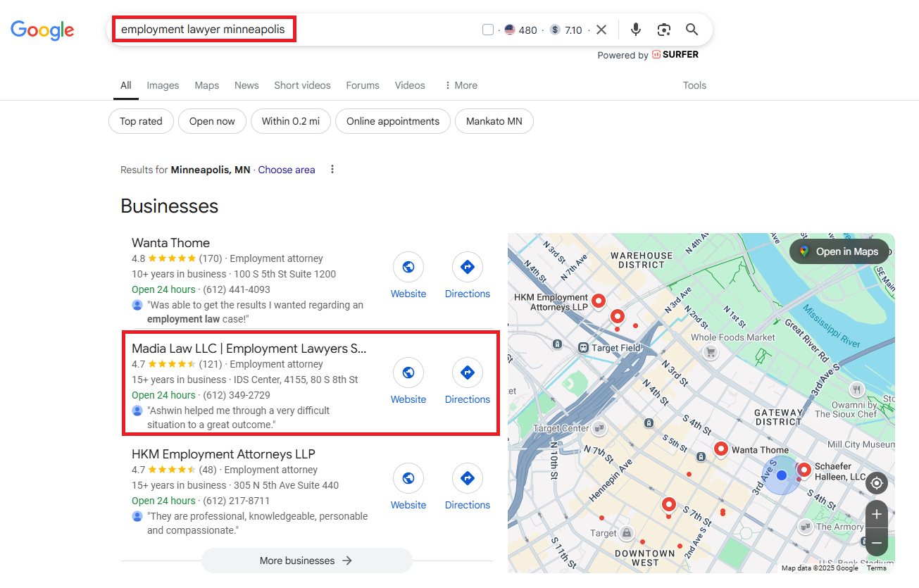This screenshot has width=919, height=588.
Task: Click the More businesses button
Action: (306, 561)
